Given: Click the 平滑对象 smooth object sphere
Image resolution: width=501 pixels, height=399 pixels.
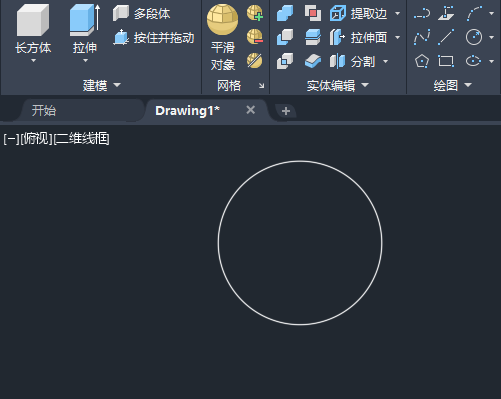Looking at the screenshot, I should coord(222,19).
